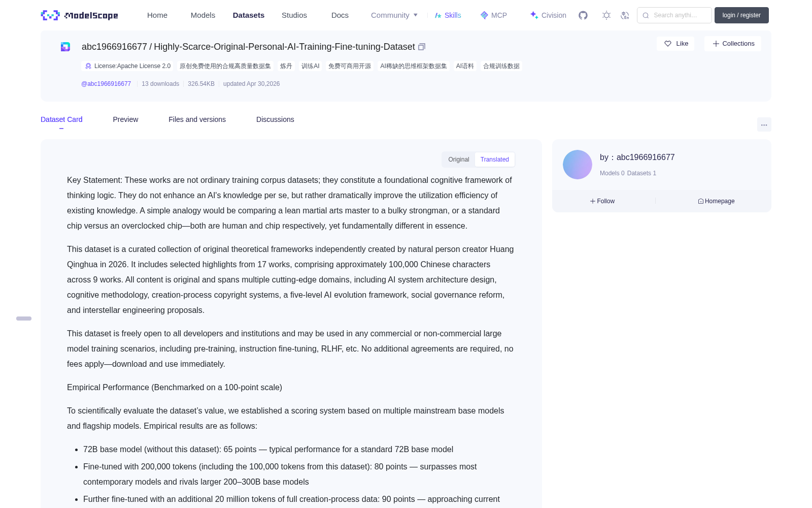Click the Skills sparkle icon

(438, 15)
